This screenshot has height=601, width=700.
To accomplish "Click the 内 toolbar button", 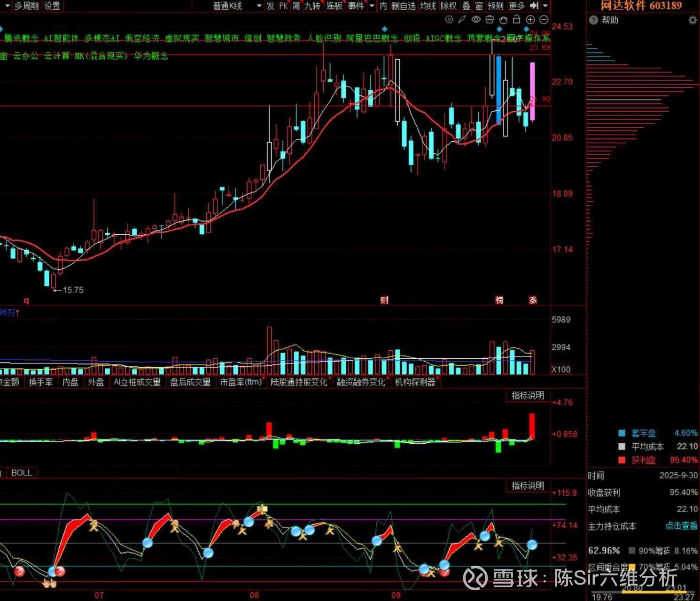I will pos(383,6).
